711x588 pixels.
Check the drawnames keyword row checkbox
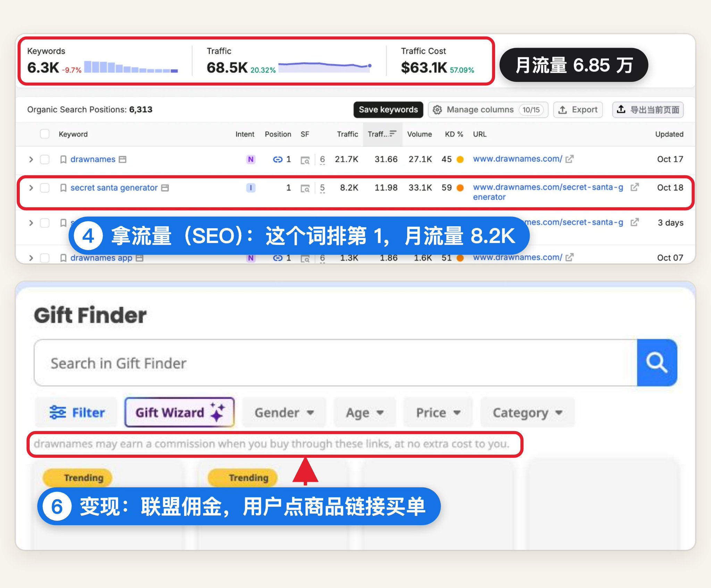click(45, 159)
